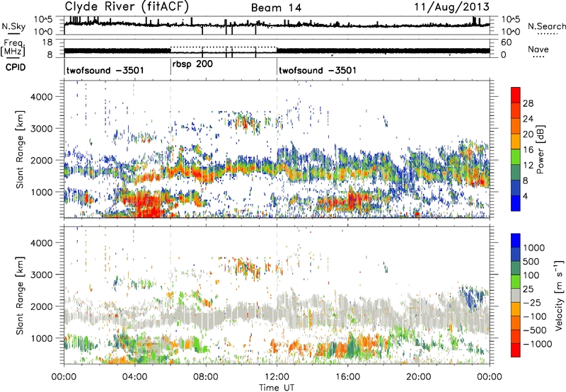The height and width of the screenshot is (392, 566).
Task: Click the '4' label on the power color bar
Action: pyautogui.click(x=526, y=196)
